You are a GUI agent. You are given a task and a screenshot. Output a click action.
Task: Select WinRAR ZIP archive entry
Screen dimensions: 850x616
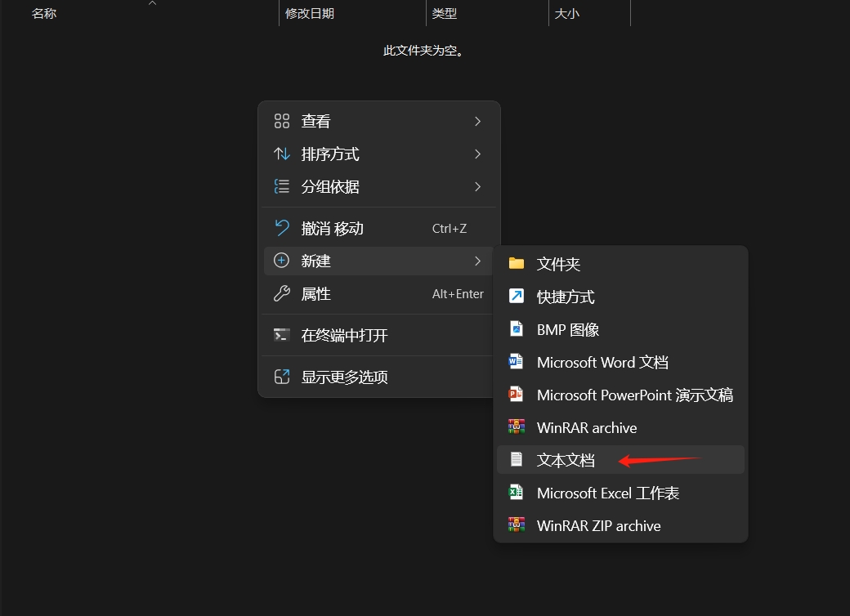click(620, 525)
